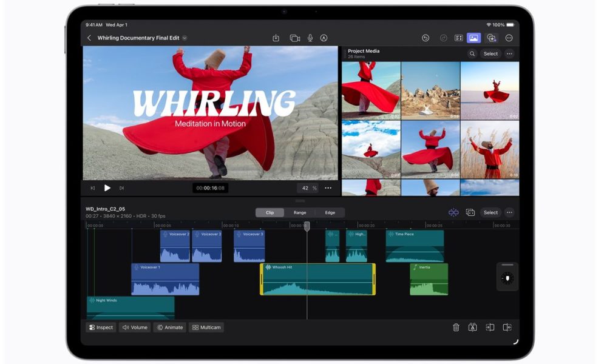
Task: Delete the clip with the trash icon
Action: coord(456,328)
